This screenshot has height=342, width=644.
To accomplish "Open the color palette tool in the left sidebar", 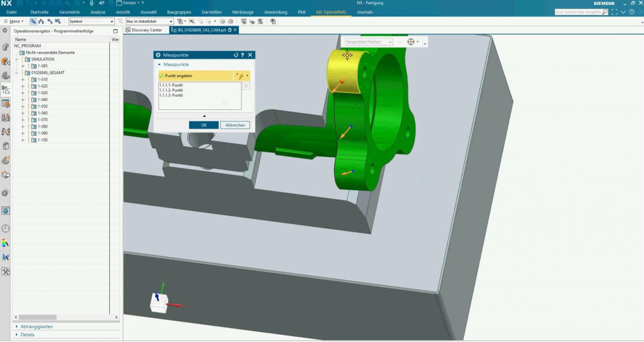I will pyautogui.click(x=5, y=242).
